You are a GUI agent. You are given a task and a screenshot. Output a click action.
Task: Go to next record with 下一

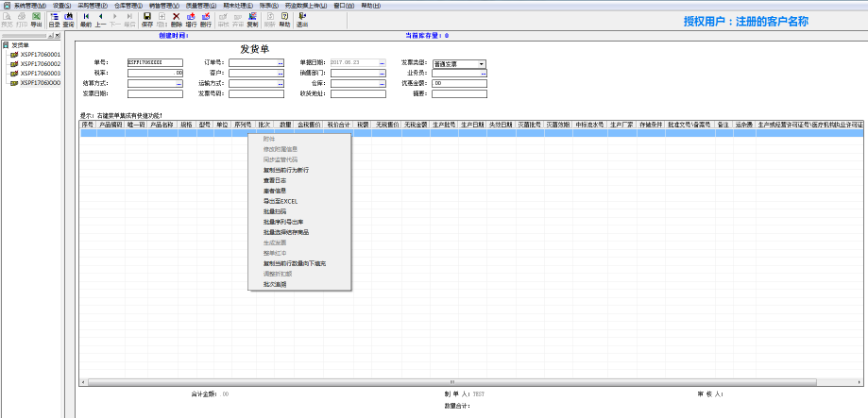(x=114, y=20)
